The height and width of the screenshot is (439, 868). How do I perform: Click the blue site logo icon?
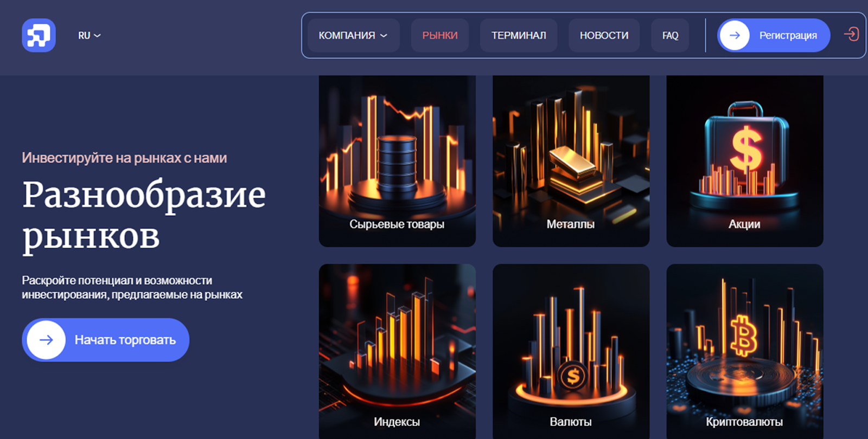(39, 35)
